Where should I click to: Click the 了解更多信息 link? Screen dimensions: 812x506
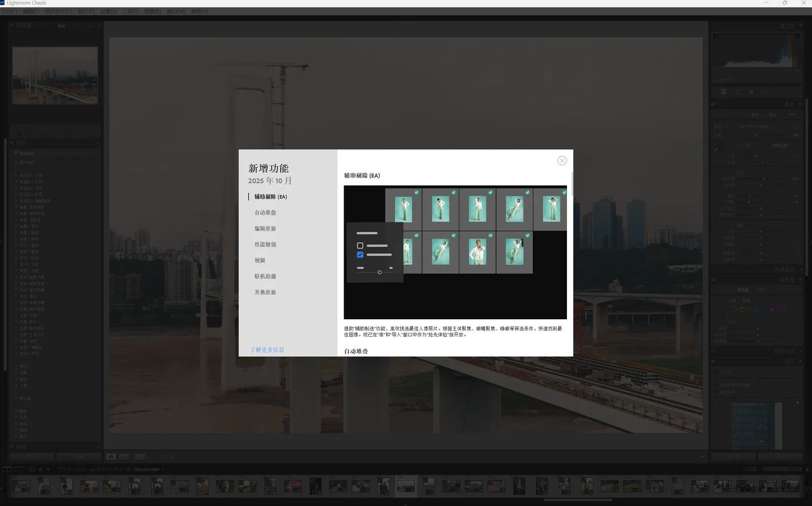[266, 350]
